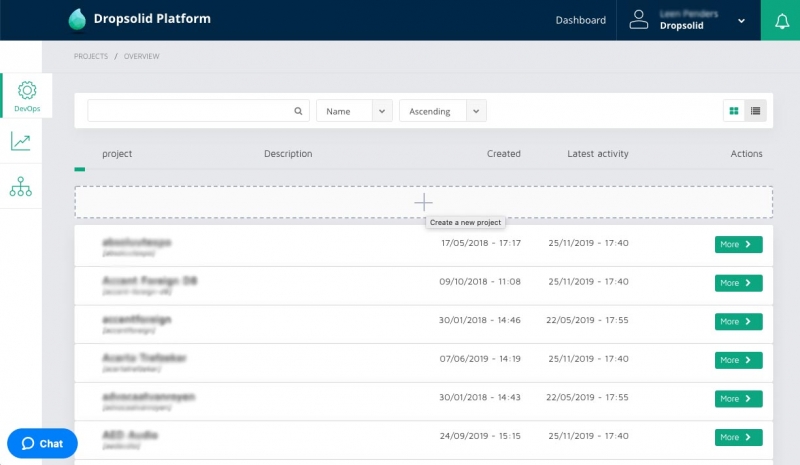This screenshot has height=465, width=800.
Task: Click the Latest activity column header
Action: tap(597, 154)
